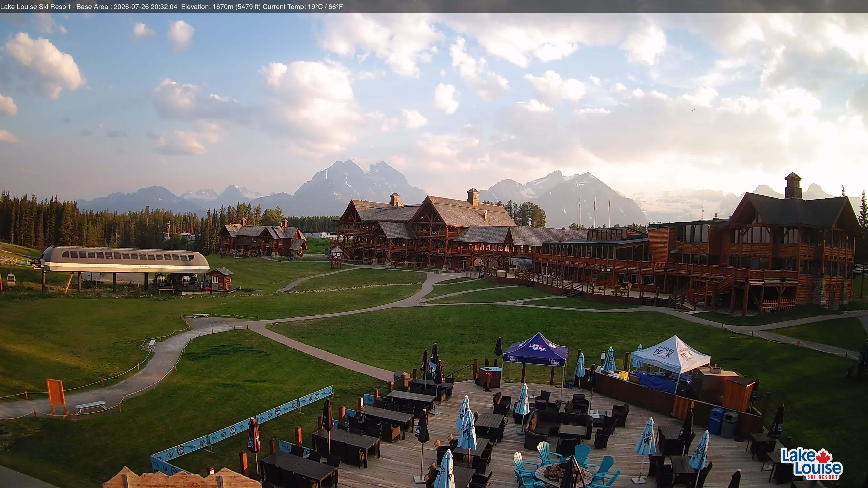
Task: Click the "Lake Louise Ski Resort - Base Area" caption
Action: (54, 7)
